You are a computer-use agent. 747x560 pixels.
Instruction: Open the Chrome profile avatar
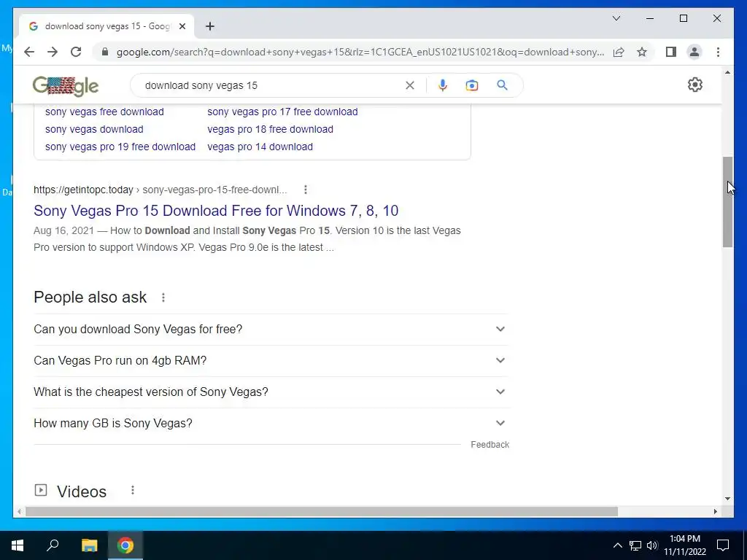click(x=694, y=52)
